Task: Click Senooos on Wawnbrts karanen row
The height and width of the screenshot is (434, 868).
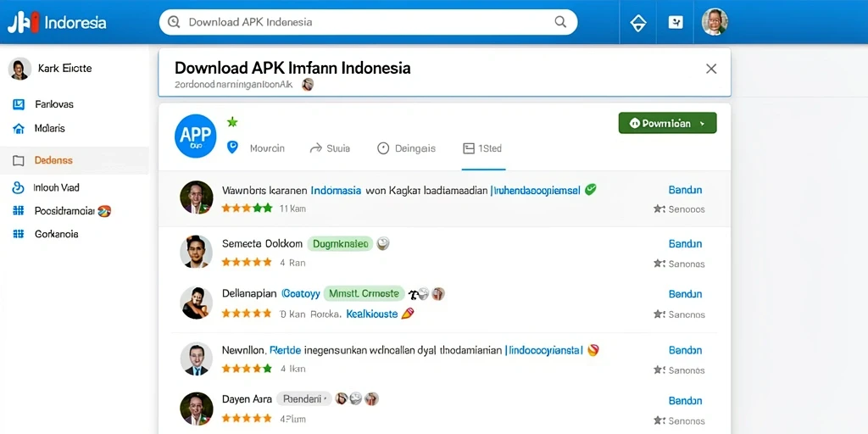Action: coord(679,209)
